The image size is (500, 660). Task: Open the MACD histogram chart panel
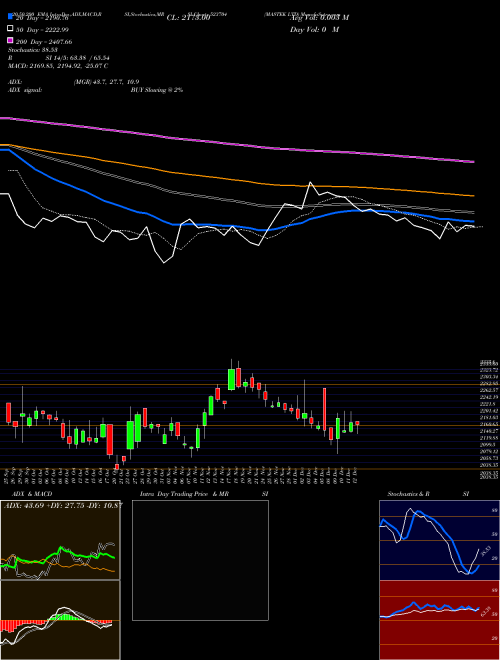pos(60,620)
